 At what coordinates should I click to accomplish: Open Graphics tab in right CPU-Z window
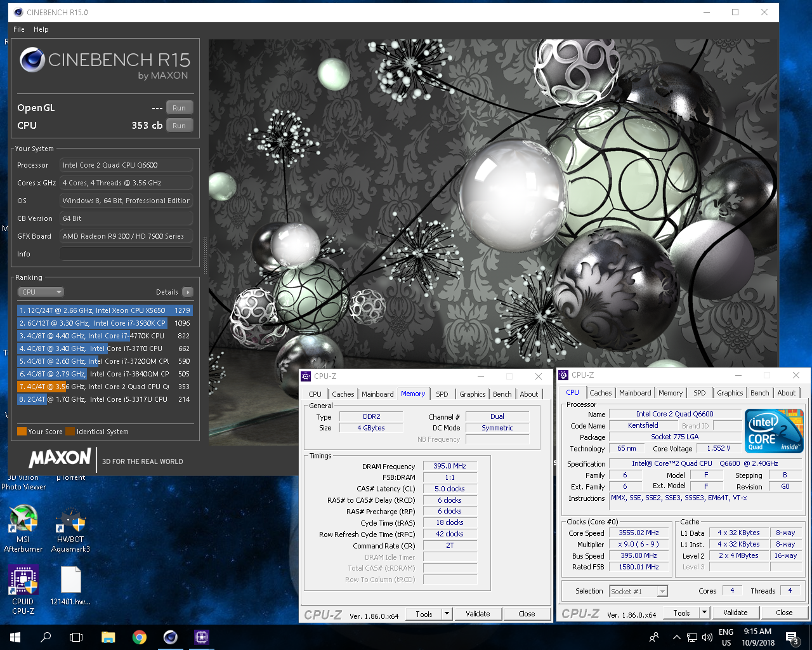click(730, 393)
